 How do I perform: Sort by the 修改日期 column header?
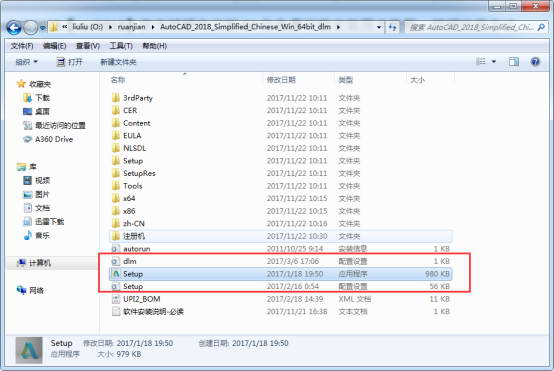pos(281,80)
